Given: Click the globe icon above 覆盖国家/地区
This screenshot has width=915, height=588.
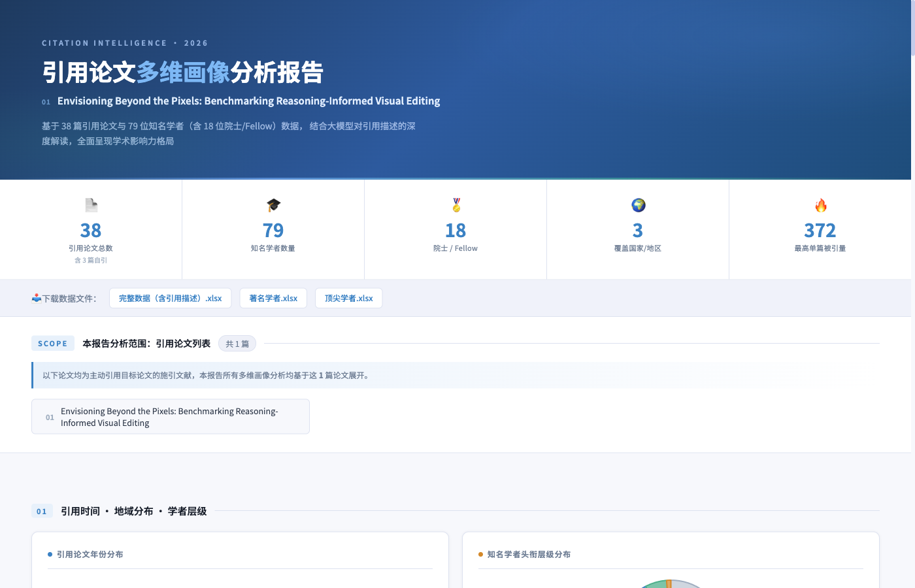Looking at the screenshot, I should tap(637, 204).
